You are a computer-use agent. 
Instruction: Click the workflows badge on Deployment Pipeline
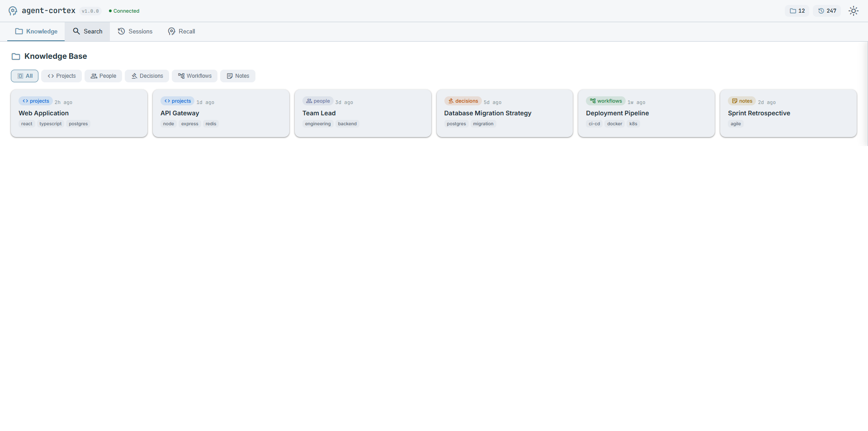[x=606, y=101]
